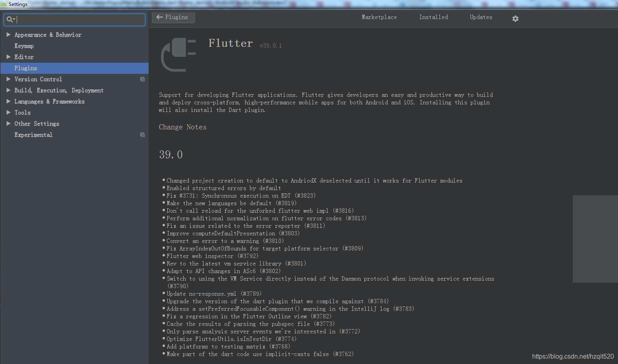
Task: Click 'Cache the results of parsing' note
Action: click(250, 324)
